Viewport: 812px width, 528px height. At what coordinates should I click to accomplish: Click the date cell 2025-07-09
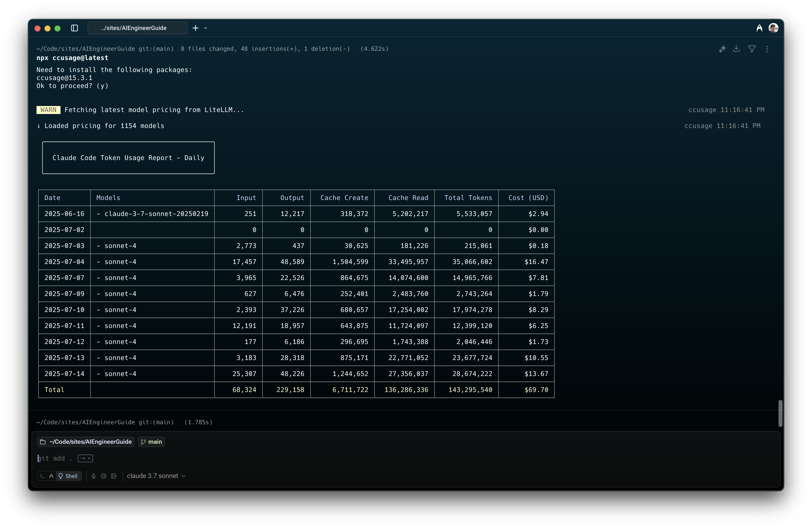pyautogui.click(x=64, y=294)
